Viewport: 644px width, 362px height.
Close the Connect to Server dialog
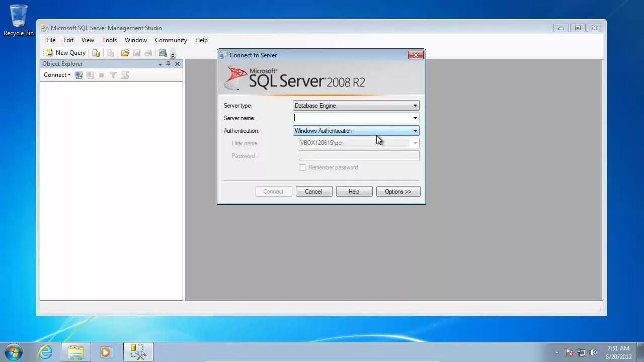tap(416, 55)
